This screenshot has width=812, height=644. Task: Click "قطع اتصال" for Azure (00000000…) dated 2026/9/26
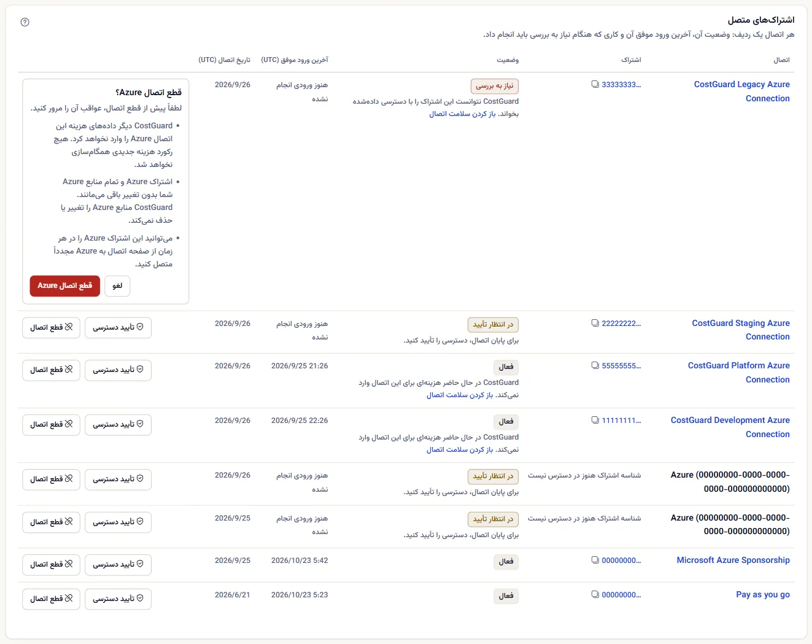[x=52, y=479]
